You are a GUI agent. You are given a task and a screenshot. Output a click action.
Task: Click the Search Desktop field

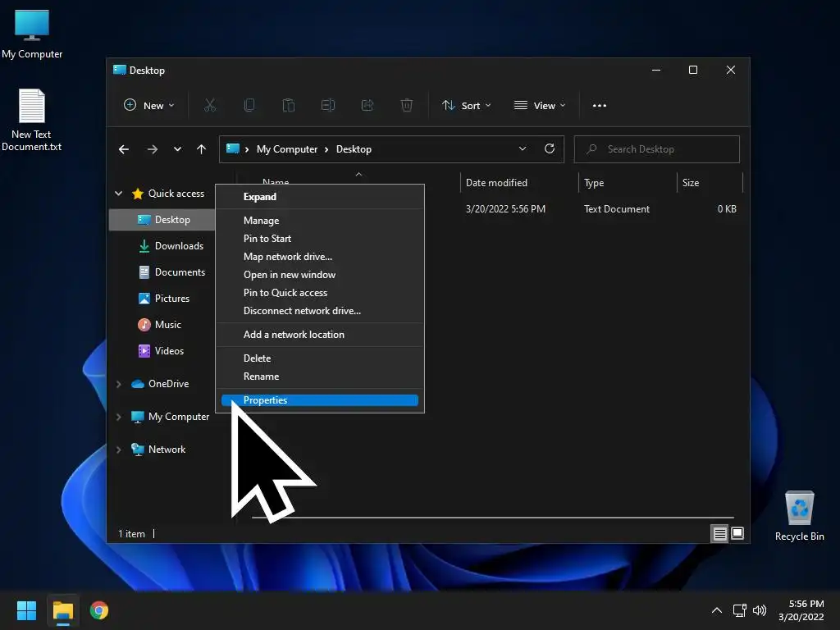point(657,149)
